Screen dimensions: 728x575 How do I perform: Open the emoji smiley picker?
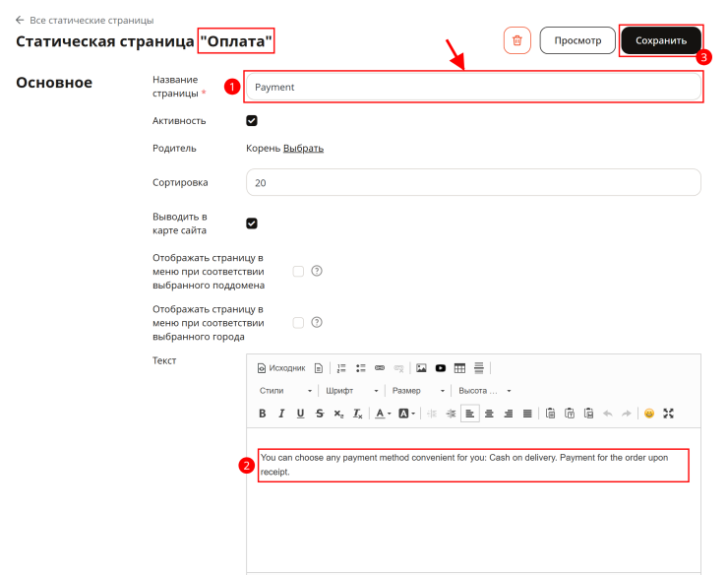pos(649,414)
